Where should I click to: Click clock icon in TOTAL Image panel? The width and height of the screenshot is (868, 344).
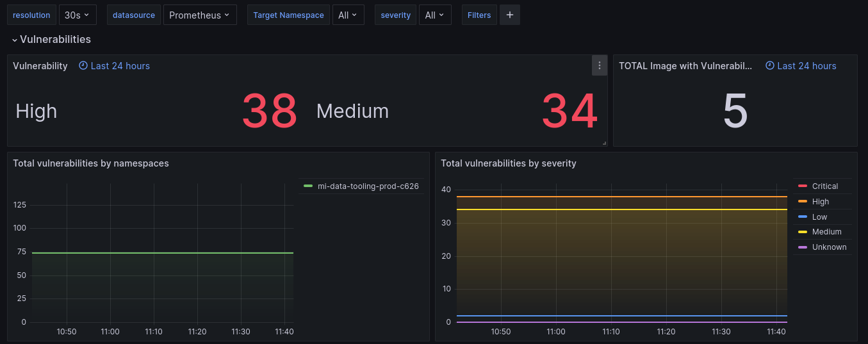770,66
